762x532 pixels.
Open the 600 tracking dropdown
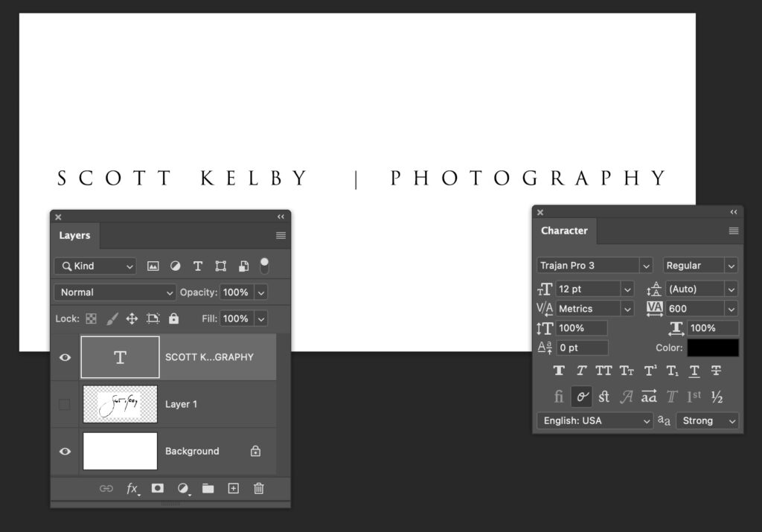[731, 309]
